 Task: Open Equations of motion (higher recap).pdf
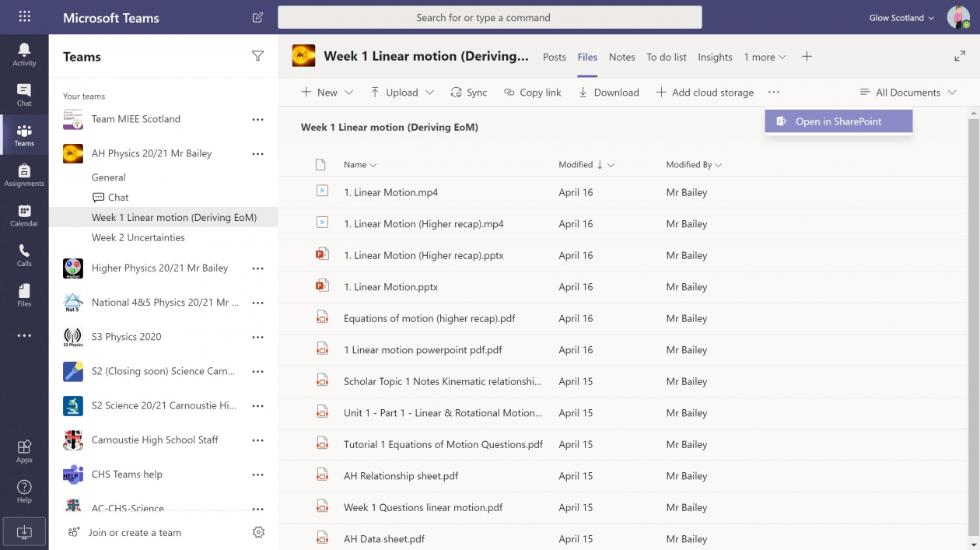tap(429, 318)
